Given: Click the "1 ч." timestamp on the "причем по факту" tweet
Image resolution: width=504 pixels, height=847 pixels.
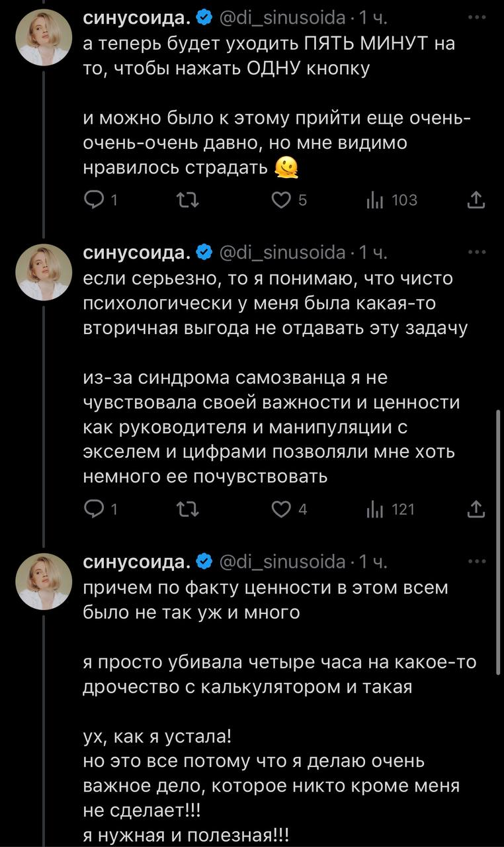Looking at the screenshot, I should pyautogui.click(x=373, y=562).
